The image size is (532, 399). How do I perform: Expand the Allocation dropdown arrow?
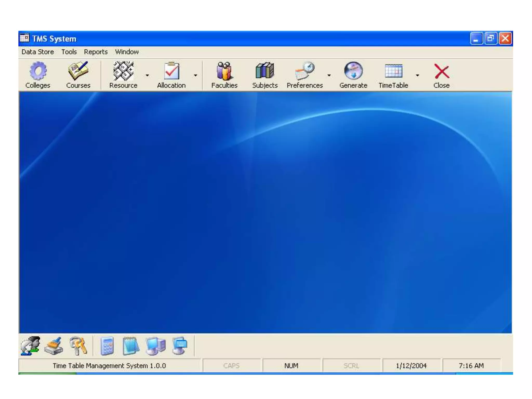[x=195, y=76]
